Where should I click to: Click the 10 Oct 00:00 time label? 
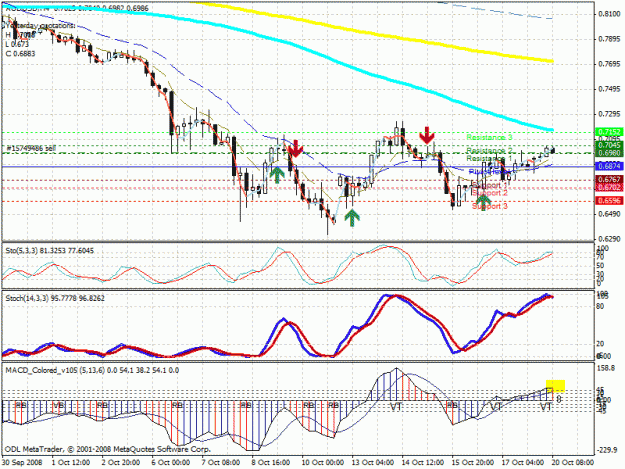pyautogui.click(x=321, y=463)
